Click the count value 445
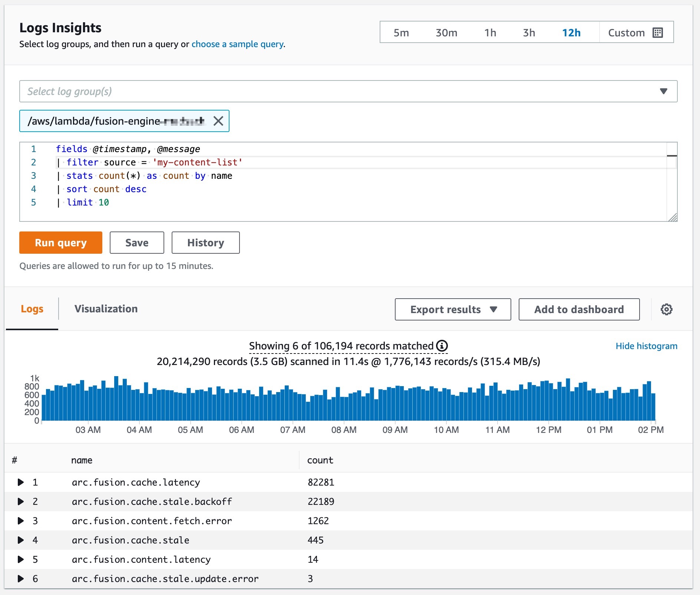 pyautogui.click(x=316, y=540)
